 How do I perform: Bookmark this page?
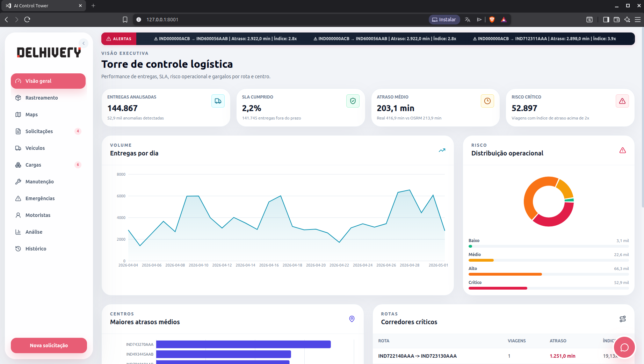(x=125, y=20)
